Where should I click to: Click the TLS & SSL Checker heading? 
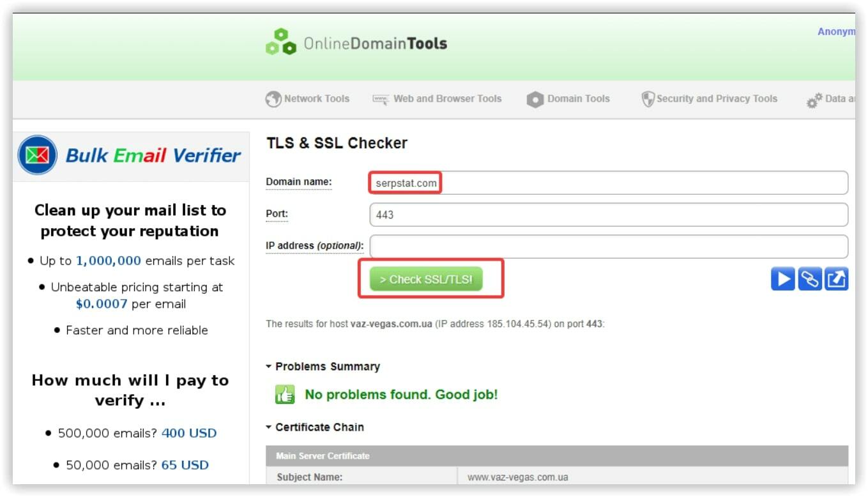pyautogui.click(x=337, y=143)
